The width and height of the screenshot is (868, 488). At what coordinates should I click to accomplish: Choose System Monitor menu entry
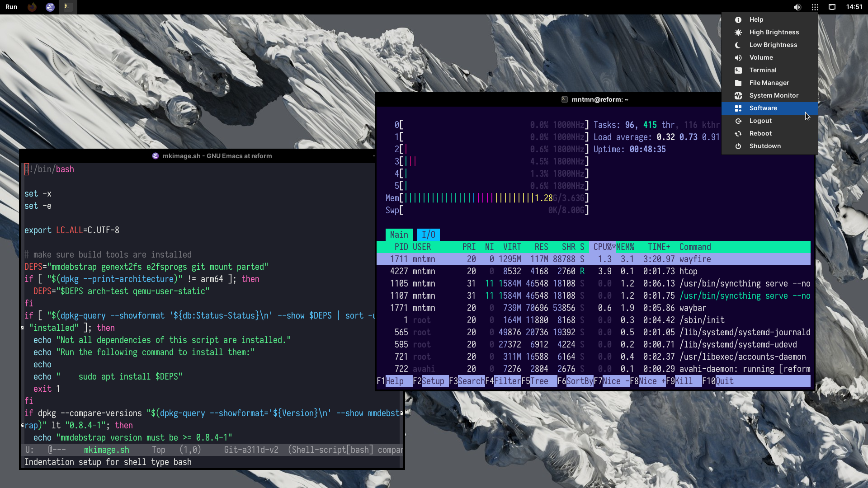coord(774,95)
